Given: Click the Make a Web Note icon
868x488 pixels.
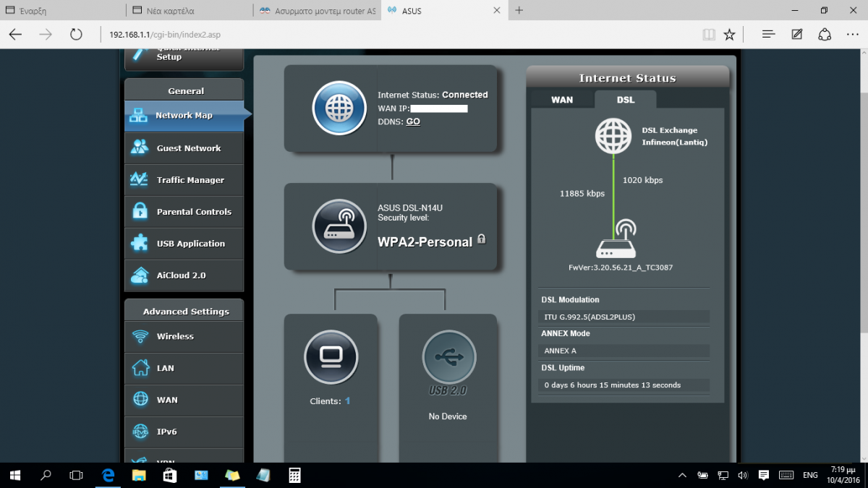Looking at the screenshot, I should pyautogui.click(x=797, y=34).
